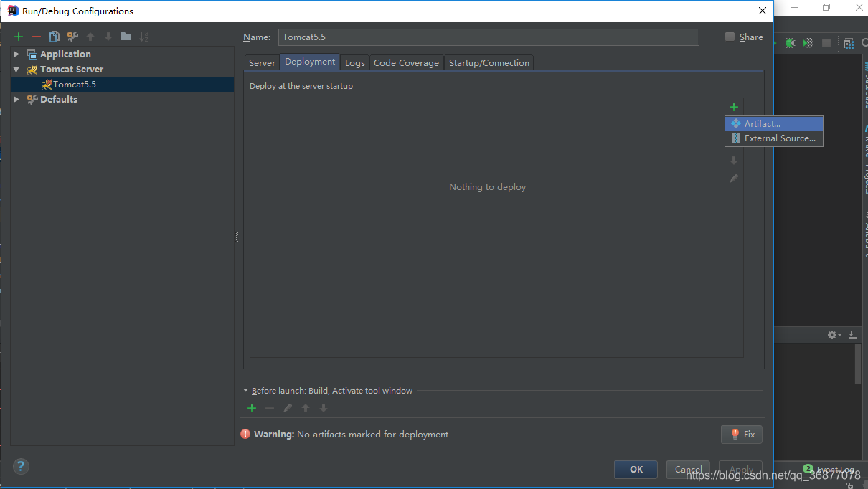Run with coverage in the IDE toolbar
The height and width of the screenshot is (489, 868).
pos(808,43)
